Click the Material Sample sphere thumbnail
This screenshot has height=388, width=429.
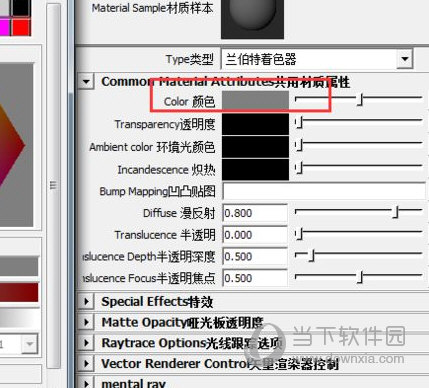click(x=253, y=19)
